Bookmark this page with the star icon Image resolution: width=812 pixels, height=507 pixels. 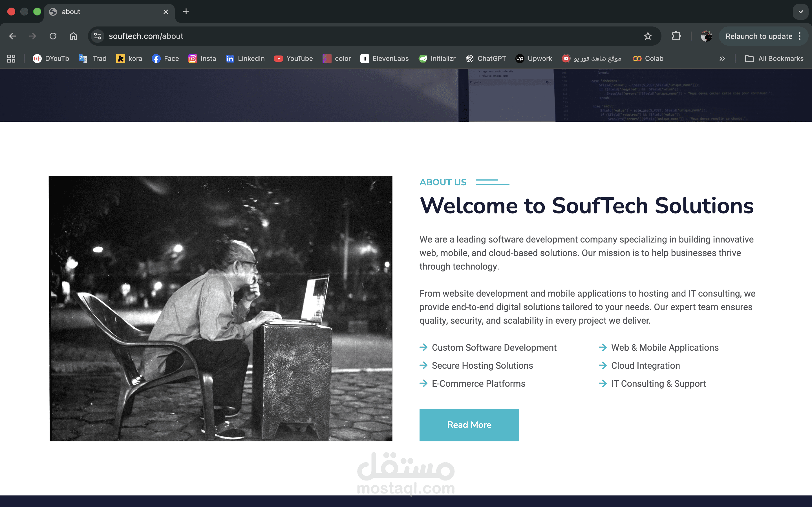(x=648, y=36)
